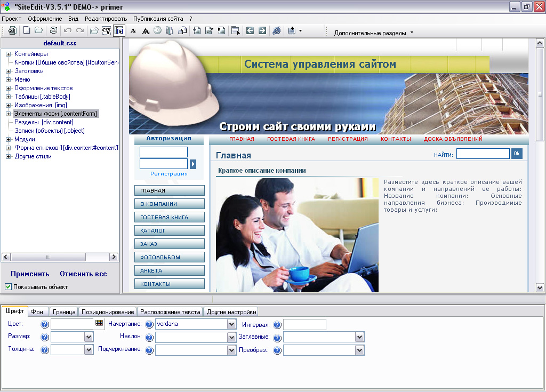
Task: Expand the Модули tree node
Action: [9, 139]
